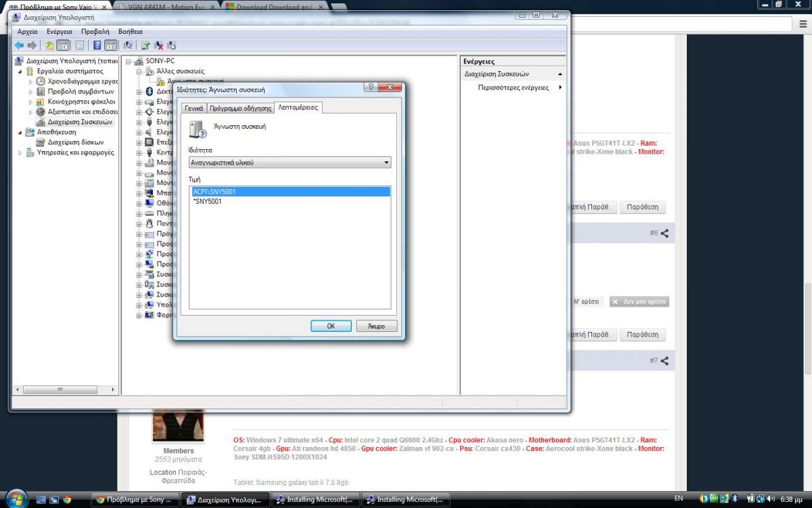Click the Windows Start orb
The image size is (812, 508).
[16, 498]
